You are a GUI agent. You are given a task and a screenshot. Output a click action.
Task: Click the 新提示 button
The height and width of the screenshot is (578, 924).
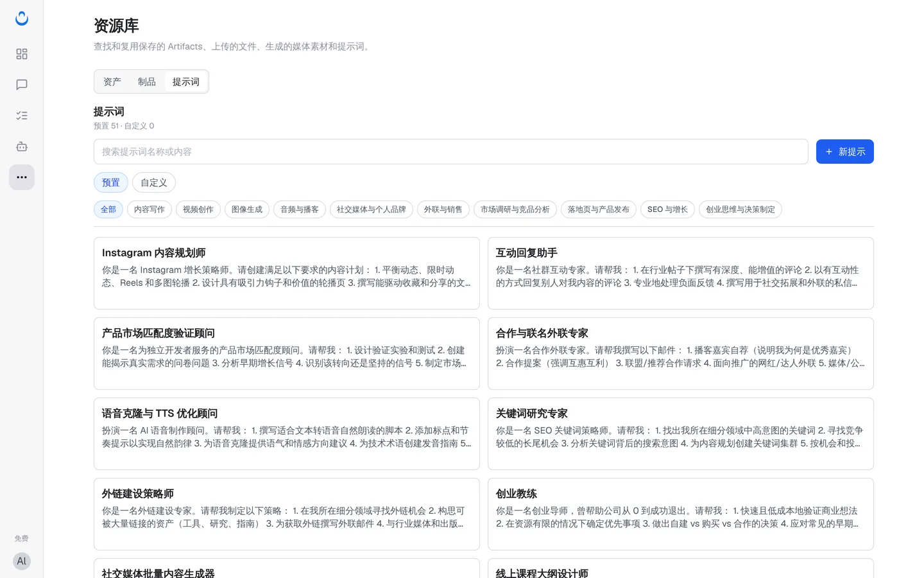(x=845, y=152)
